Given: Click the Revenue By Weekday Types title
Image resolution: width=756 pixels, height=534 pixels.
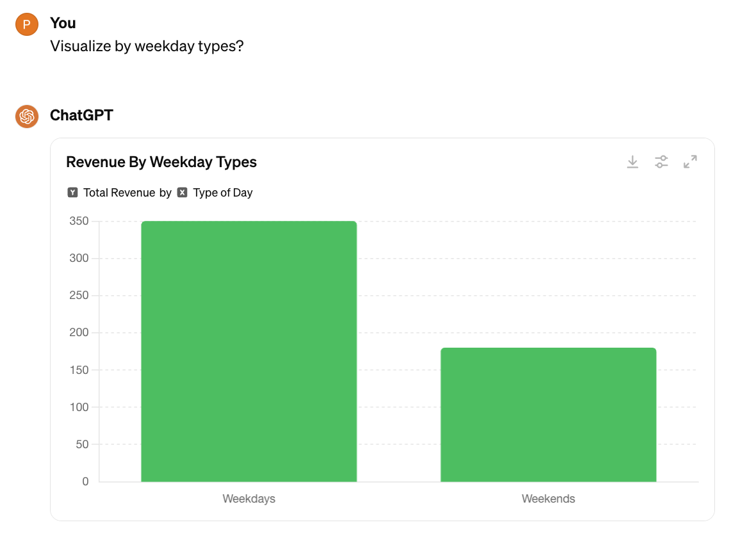Looking at the screenshot, I should [x=161, y=162].
